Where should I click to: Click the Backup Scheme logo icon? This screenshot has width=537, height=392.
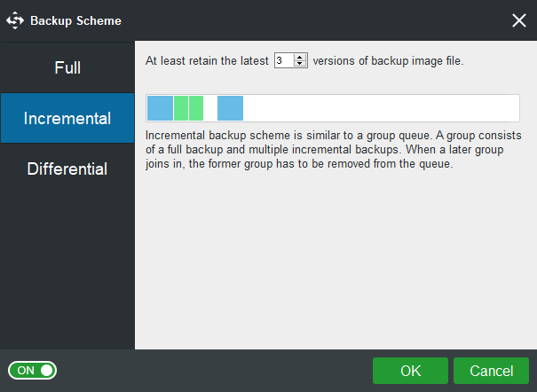point(15,20)
